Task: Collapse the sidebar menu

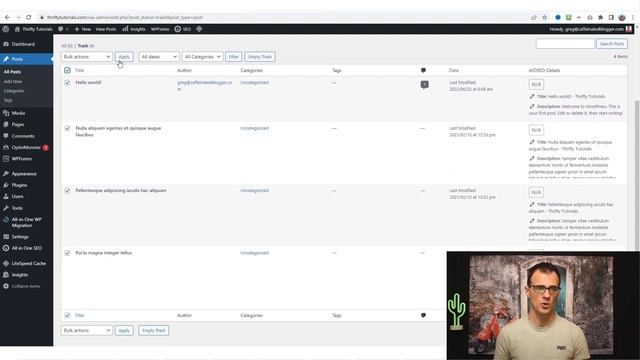Action: pyautogui.click(x=27, y=287)
